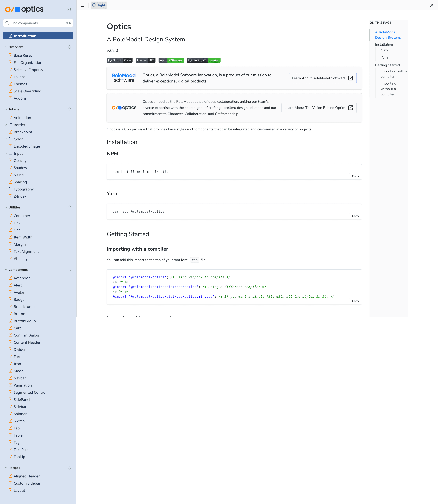Focus the Find components search field
The height and width of the screenshot is (504, 438).
pos(38,23)
